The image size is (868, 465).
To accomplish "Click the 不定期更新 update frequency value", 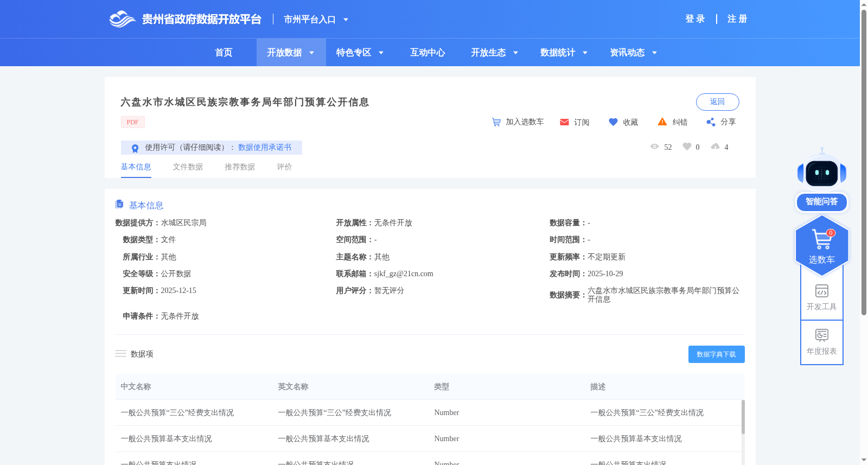I will 607,257.
